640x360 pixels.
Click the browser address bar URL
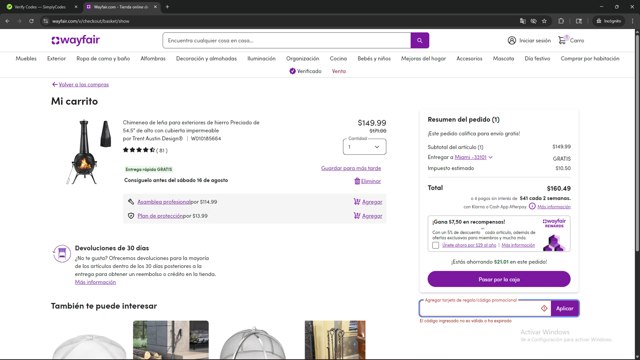[x=91, y=21]
